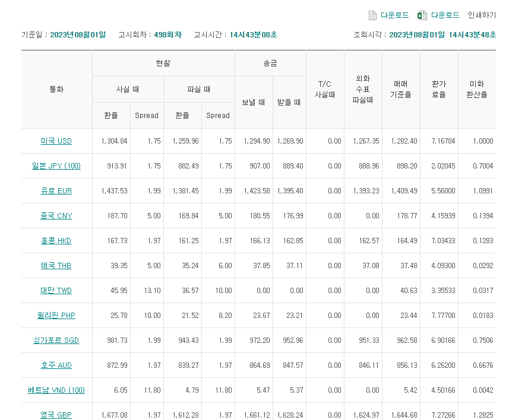Click the 매매 기준율 column header
The image size is (528, 420).
coord(401,89)
